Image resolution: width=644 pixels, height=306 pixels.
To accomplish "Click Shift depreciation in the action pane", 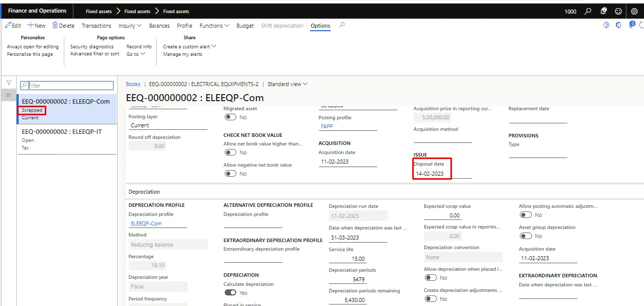I will click(282, 26).
